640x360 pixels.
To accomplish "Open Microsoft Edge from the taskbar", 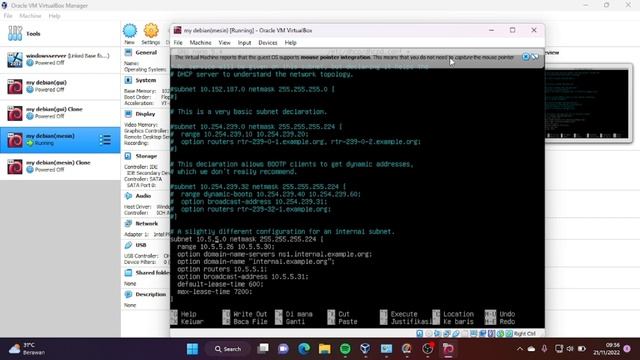I will pos(304,349).
